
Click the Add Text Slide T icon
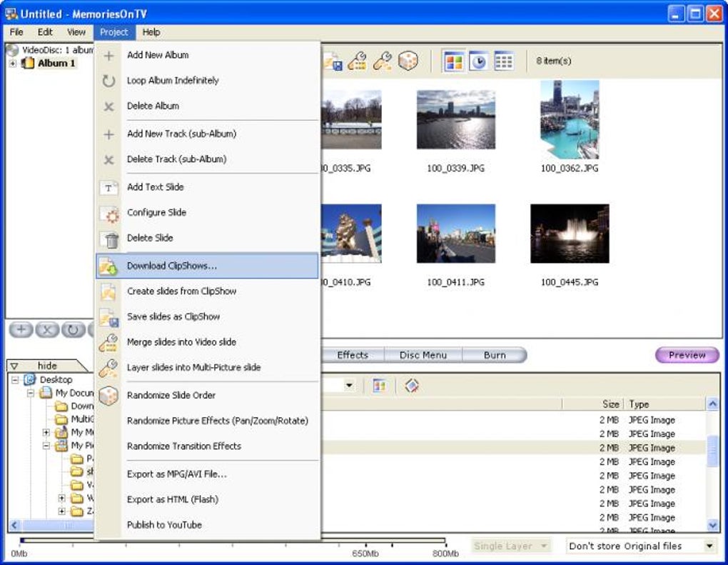pyautogui.click(x=108, y=188)
